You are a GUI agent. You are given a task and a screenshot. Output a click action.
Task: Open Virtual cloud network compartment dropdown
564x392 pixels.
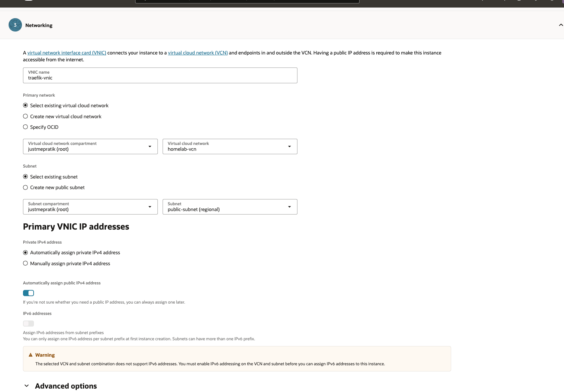(90, 147)
